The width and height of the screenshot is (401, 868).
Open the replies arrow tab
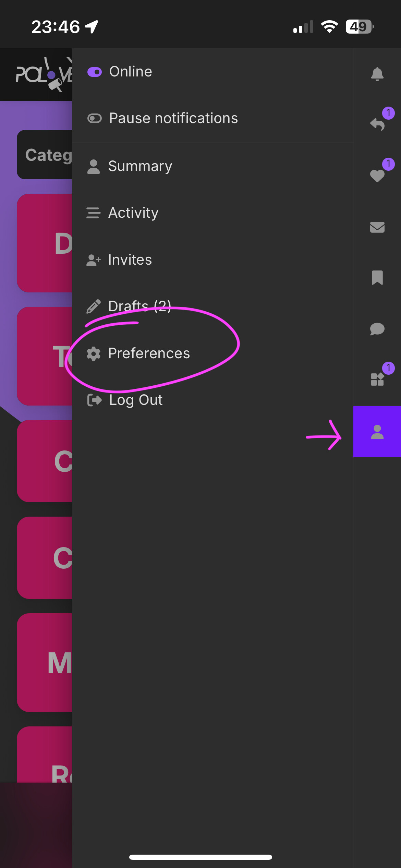377,124
